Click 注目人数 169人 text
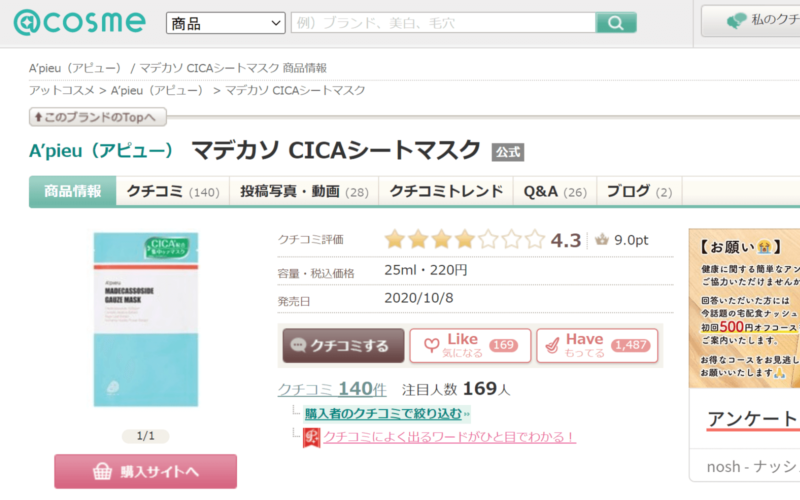 456,389
